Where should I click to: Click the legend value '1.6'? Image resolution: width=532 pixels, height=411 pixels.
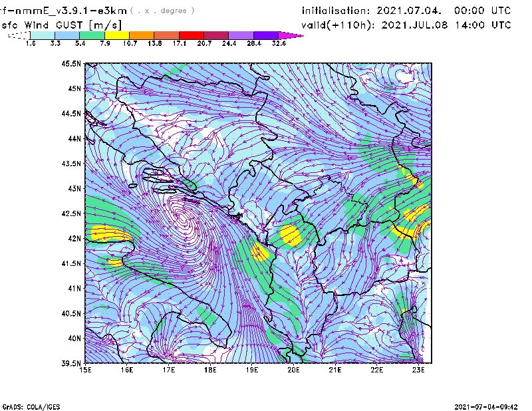[31, 43]
